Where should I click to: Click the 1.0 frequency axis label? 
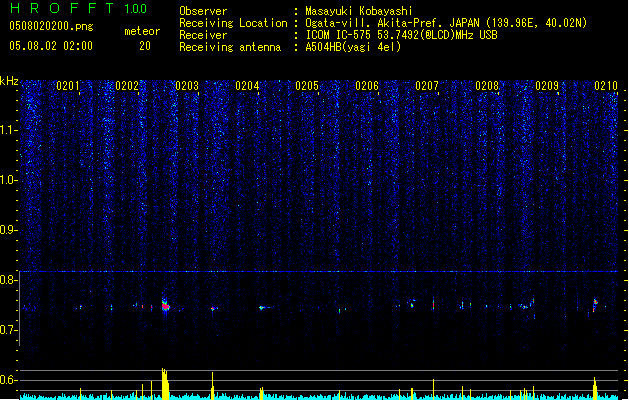9,180
